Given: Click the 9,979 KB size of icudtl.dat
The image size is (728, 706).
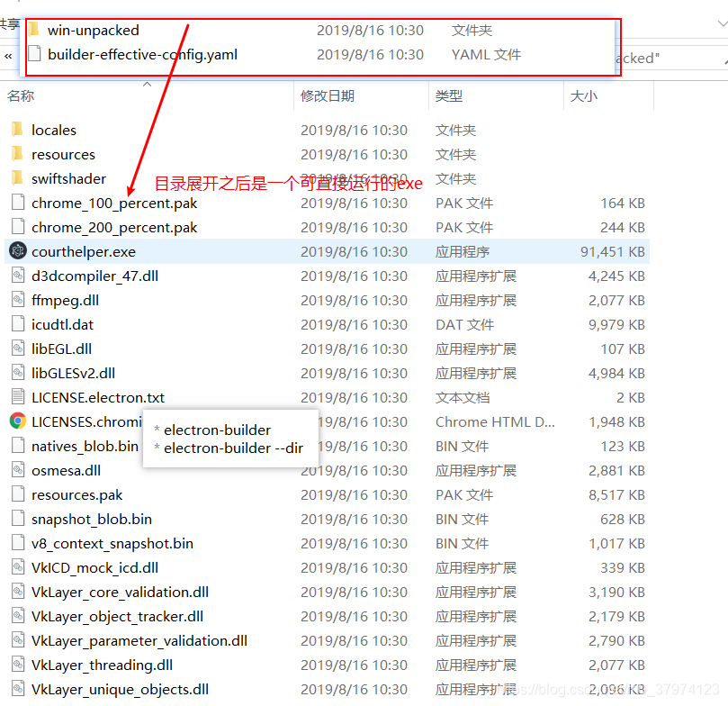Looking at the screenshot, I should point(616,324).
